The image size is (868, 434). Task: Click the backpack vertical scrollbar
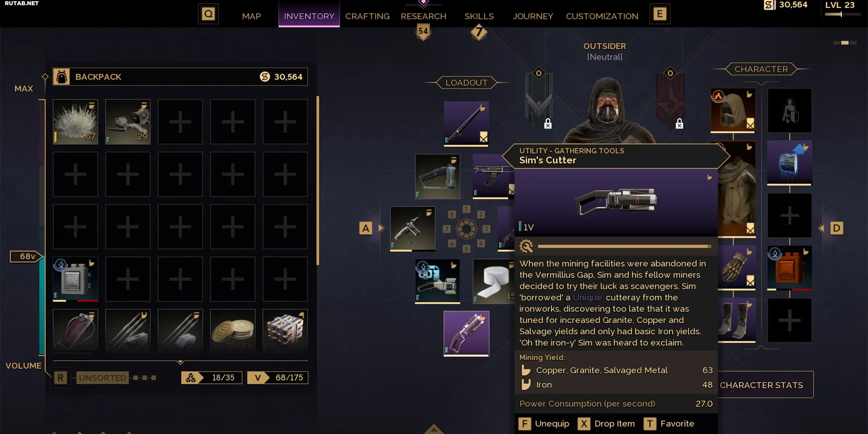(x=318, y=181)
